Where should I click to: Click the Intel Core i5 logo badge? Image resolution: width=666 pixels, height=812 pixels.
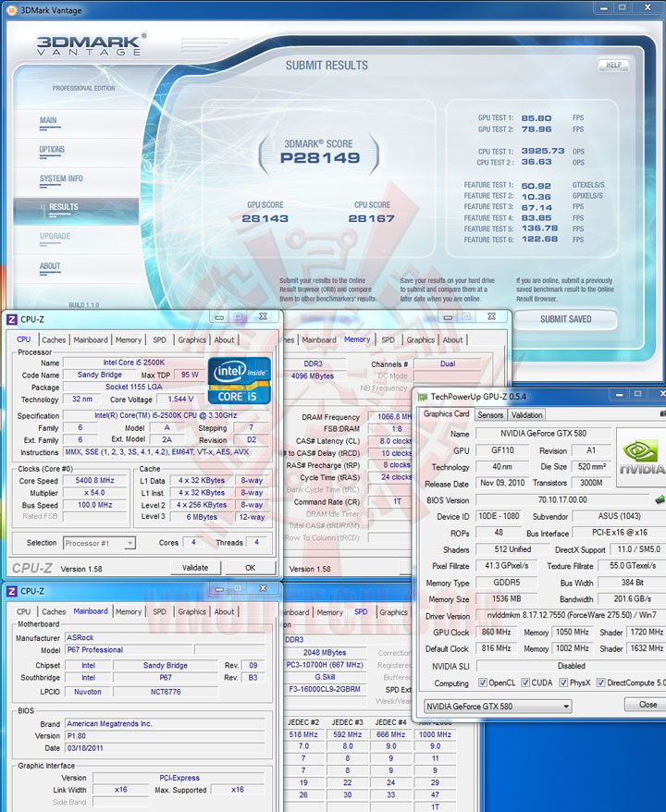[240, 381]
